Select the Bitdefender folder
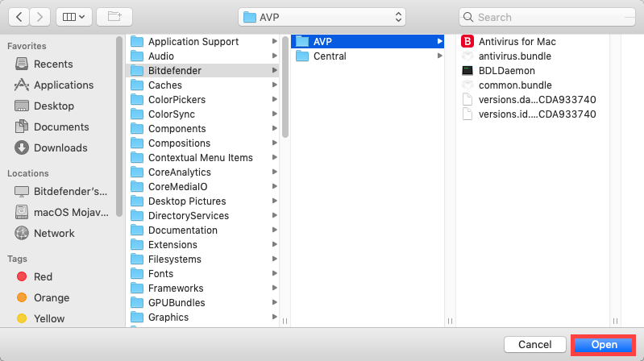Image resolution: width=644 pixels, height=361 pixels. point(202,71)
